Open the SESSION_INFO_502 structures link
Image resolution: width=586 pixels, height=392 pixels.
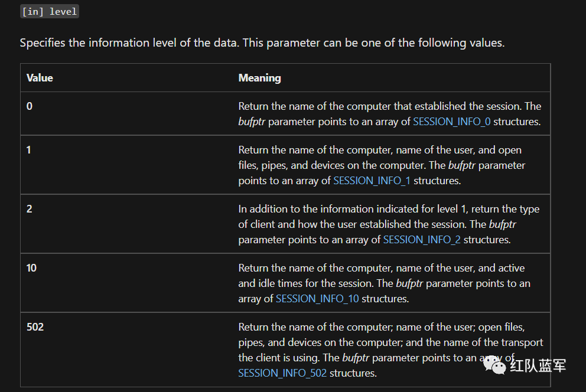tap(282, 373)
